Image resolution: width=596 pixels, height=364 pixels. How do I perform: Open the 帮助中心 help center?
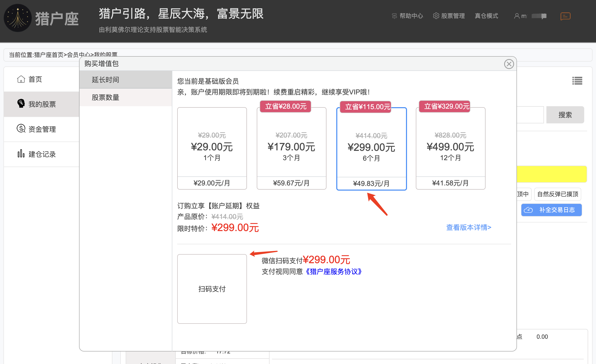[407, 16]
